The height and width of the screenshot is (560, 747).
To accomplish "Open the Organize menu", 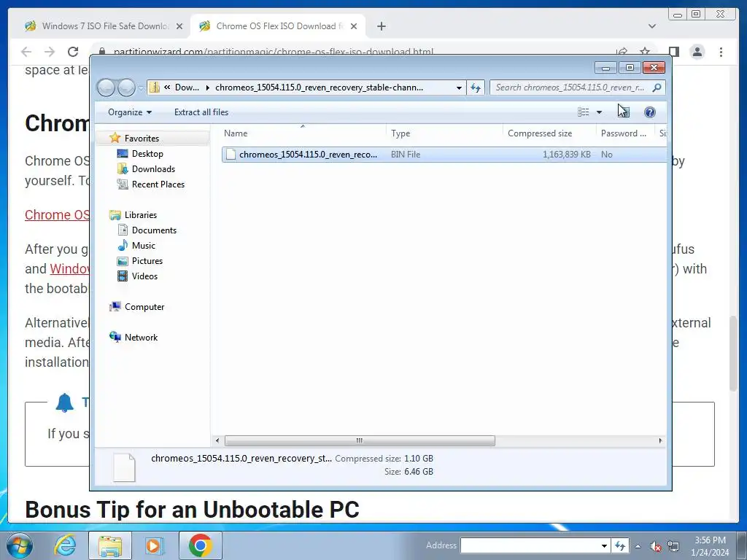I will (130, 112).
